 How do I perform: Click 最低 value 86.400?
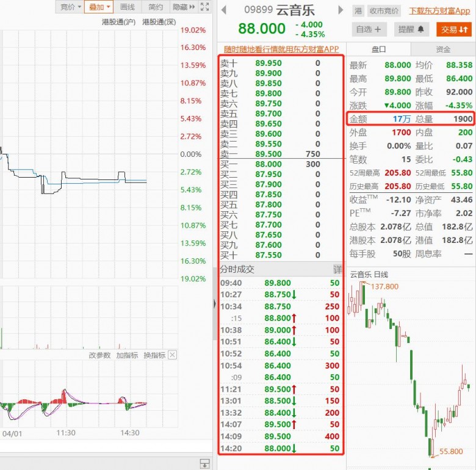459,79
